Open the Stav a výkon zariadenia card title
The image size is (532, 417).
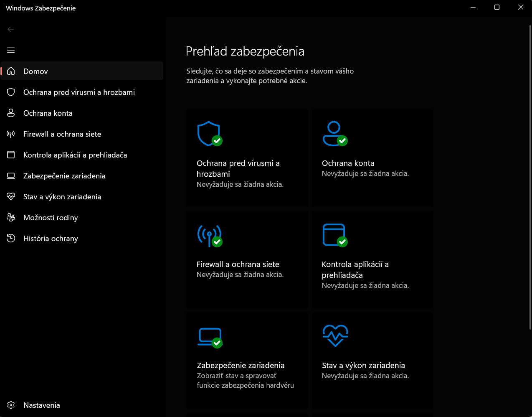(363, 365)
